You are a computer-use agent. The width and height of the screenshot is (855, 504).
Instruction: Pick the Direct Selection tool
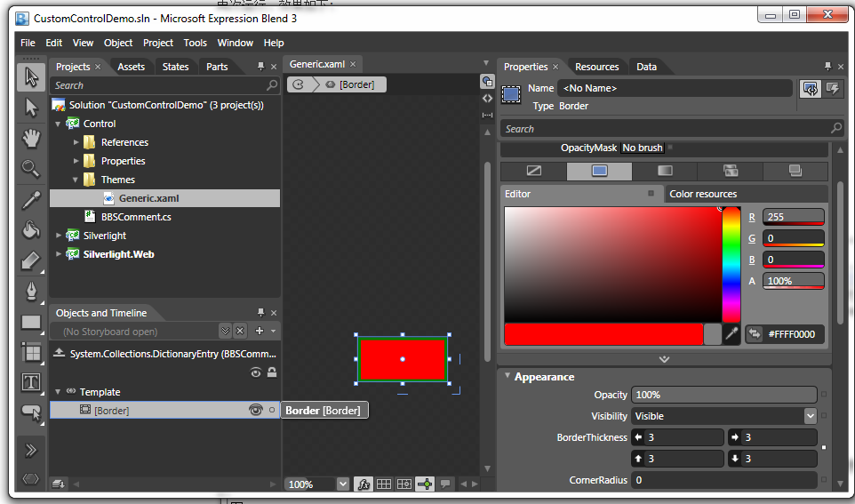[31, 108]
